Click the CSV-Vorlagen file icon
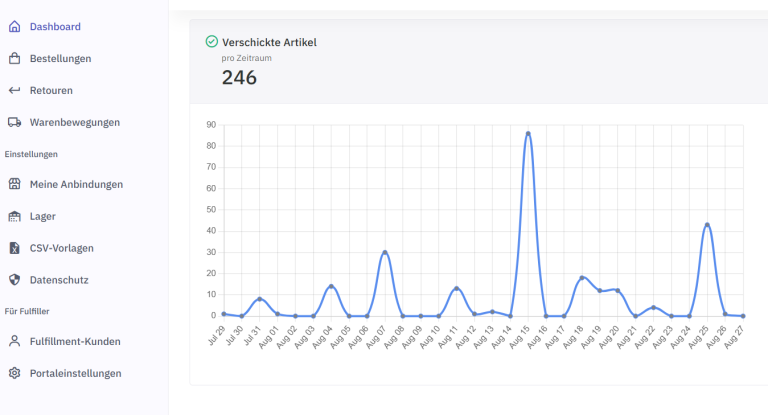Screen dimensions: 768x415 14,248
